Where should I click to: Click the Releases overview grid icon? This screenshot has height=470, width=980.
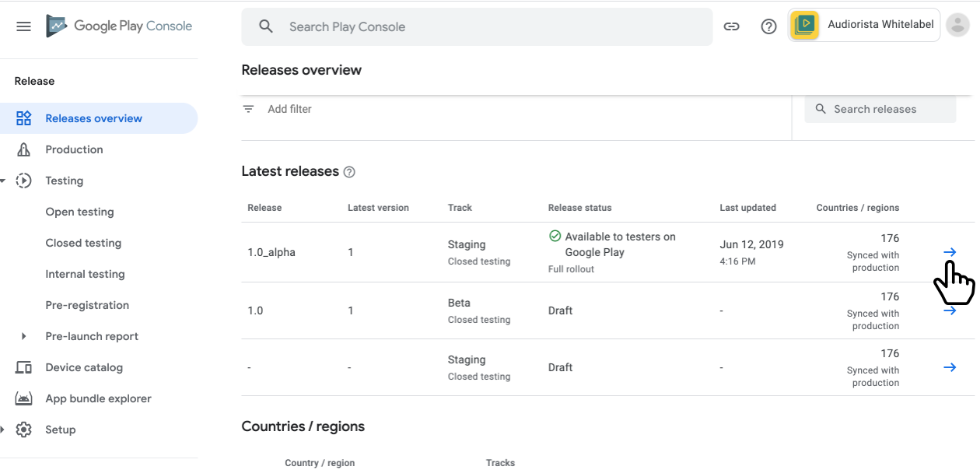point(24,118)
